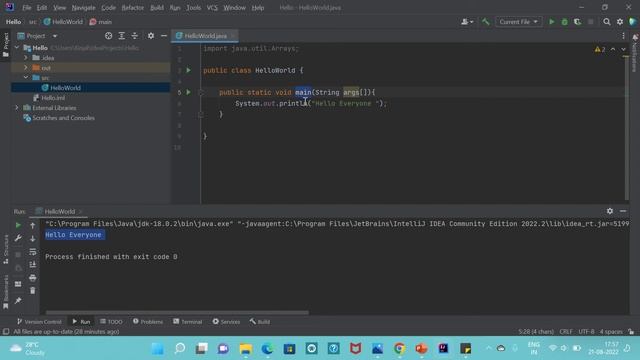Print console output with printer icon
640x360 pixels.
[x=33, y=278]
